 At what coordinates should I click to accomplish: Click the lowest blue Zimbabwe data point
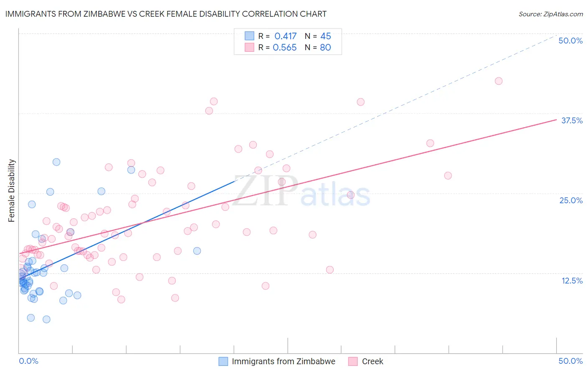46,319
